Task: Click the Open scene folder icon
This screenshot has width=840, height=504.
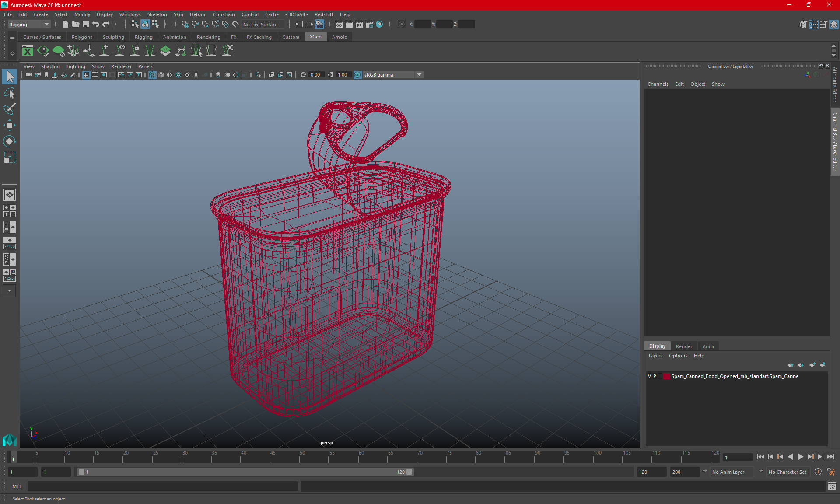Action: click(75, 24)
